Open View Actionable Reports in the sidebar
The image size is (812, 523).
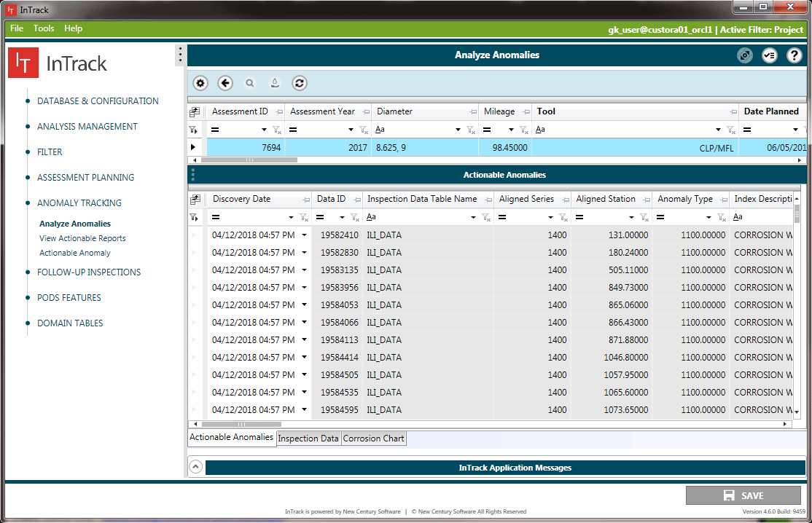82,238
